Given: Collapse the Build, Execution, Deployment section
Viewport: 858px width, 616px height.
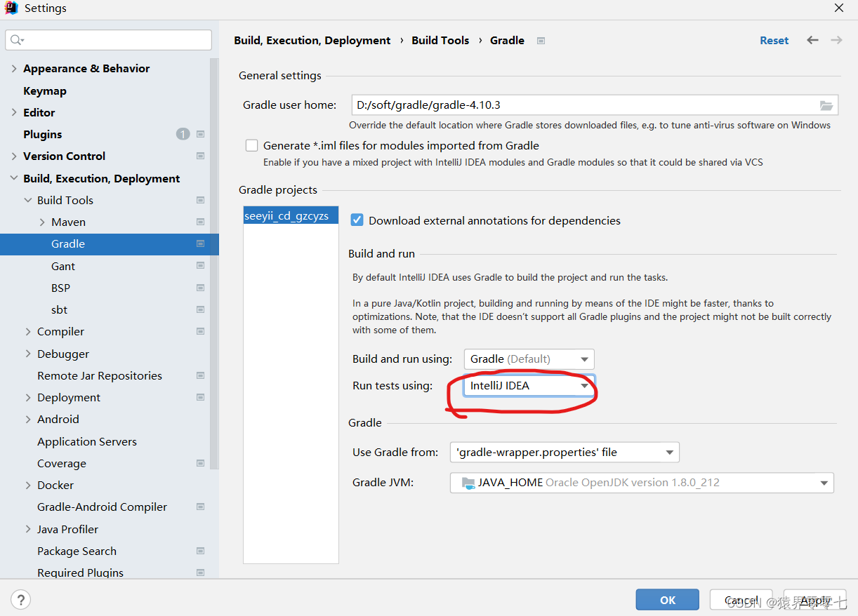Looking at the screenshot, I should [14, 178].
